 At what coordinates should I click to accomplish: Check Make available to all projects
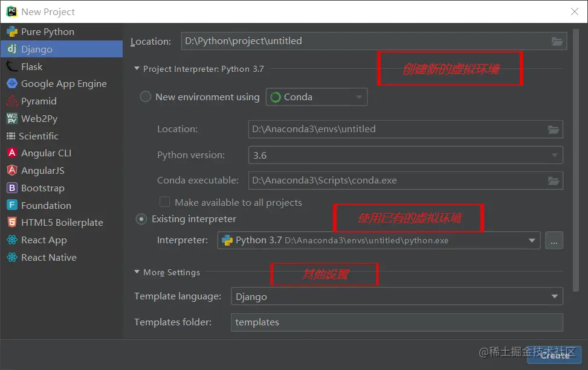point(164,202)
